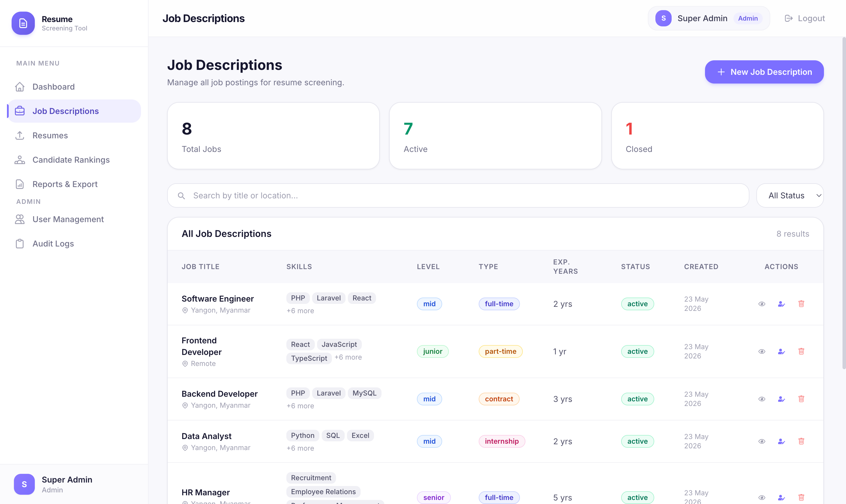Click the 'junior' level badge
Image resolution: width=846 pixels, height=504 pixels.
433,351
